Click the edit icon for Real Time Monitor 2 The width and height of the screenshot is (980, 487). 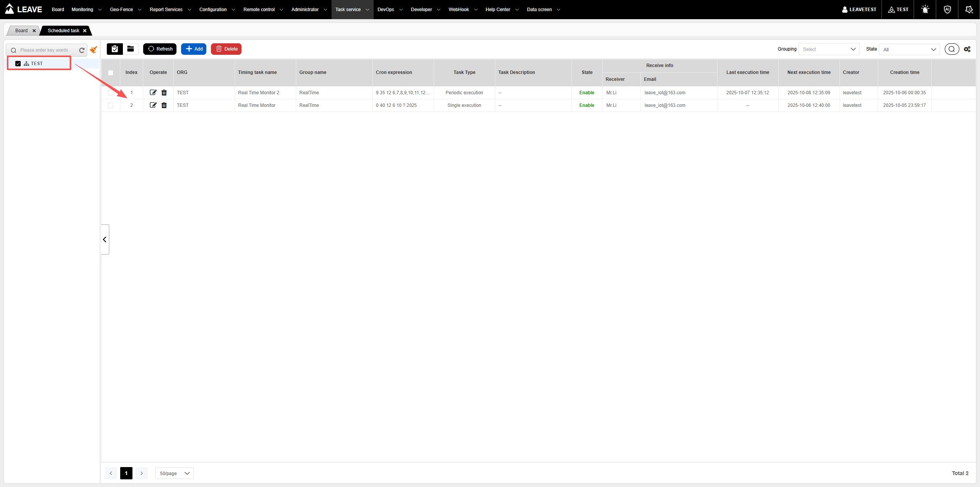[x=153, y=92]
